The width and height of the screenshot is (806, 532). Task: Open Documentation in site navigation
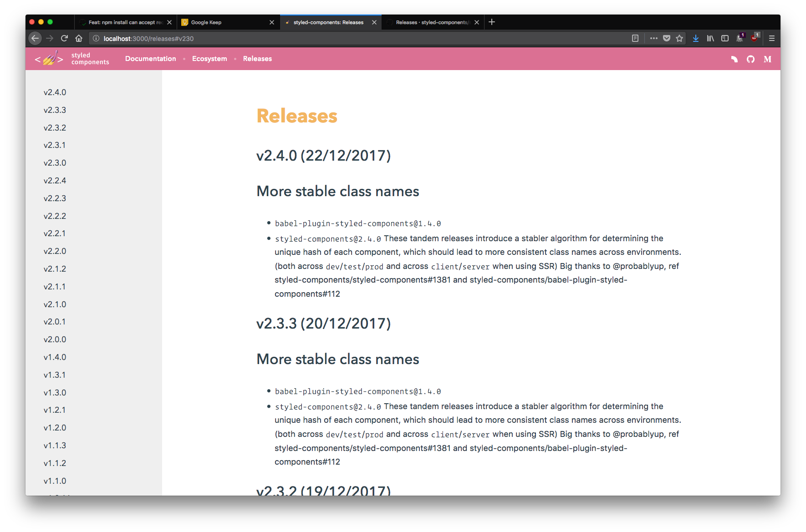tap(150, 59)
